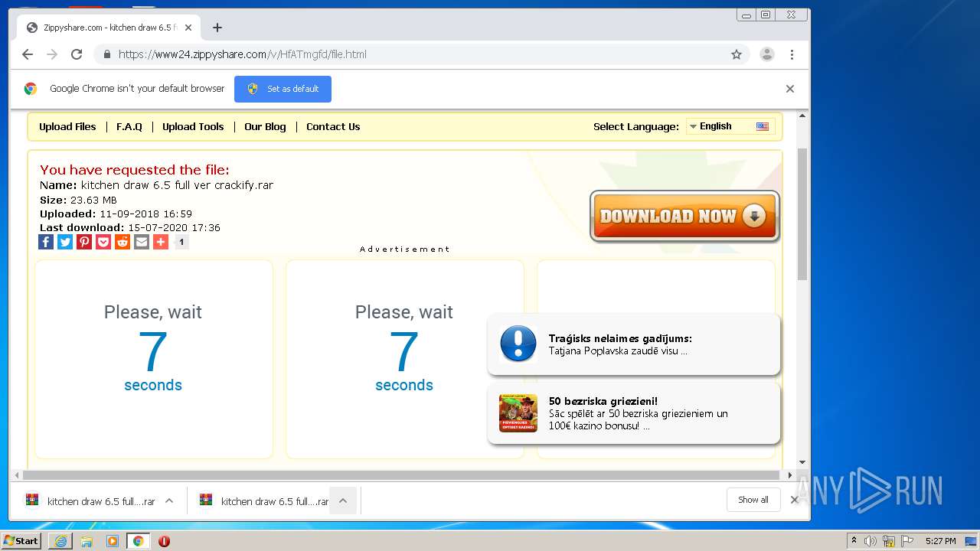This screenshot has width=980, height=551.
Task: Open a new browser tab
Action: [217, 28]
